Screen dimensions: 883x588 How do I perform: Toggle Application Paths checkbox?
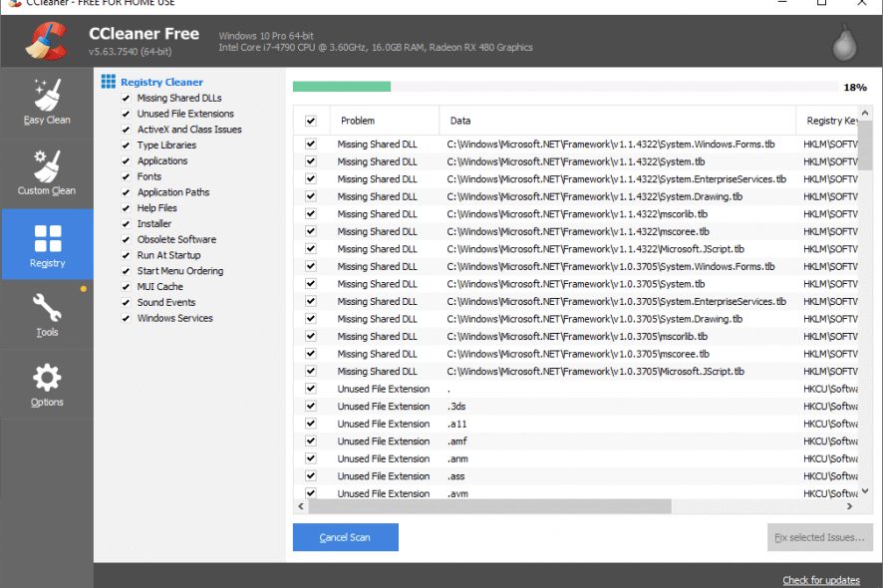pos(127,192)
